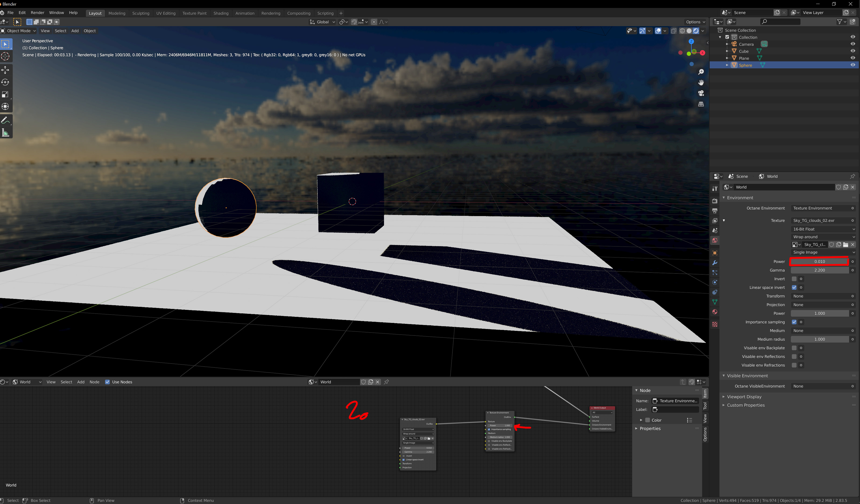Open Modifier wrench properties tab
Image resolution: width=860 pixels, height=504 pixels.
point(715,263)
